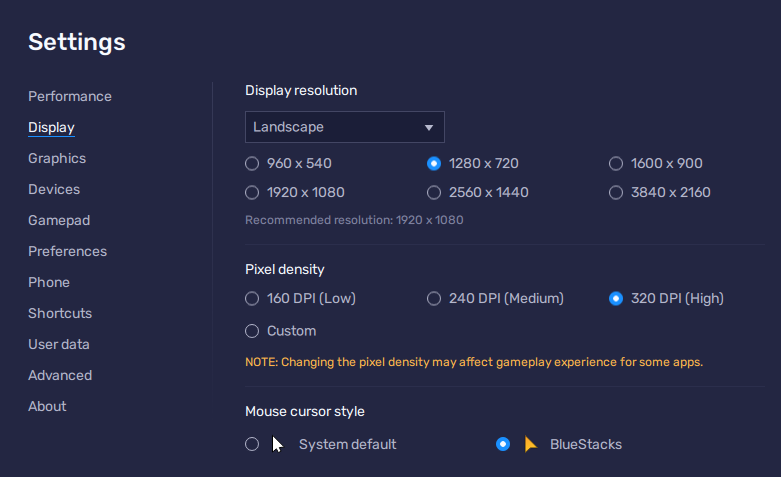The height and width of the screenshot is (477, 781).
Task: Open the About section
Action: pyautogui.click(x=47, y=406)
